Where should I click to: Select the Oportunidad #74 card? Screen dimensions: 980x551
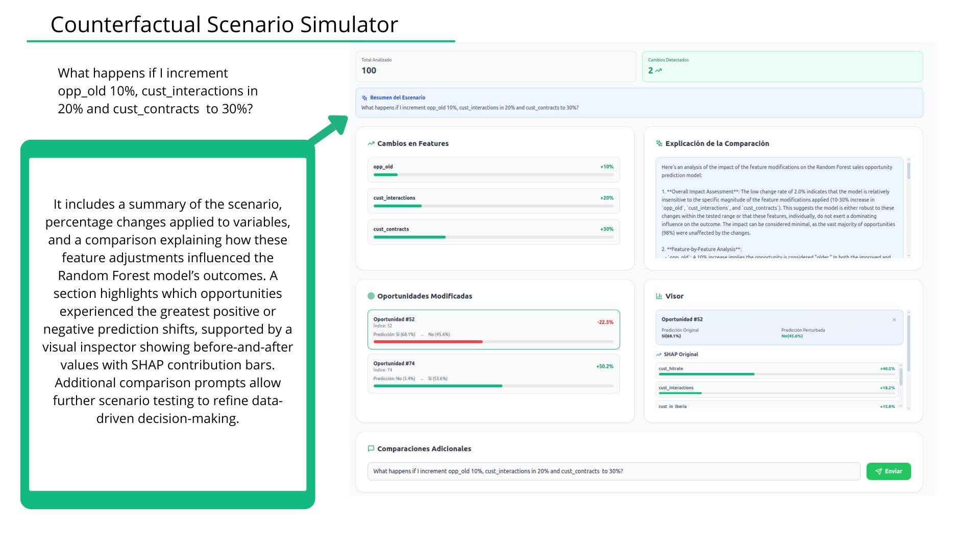click(493, 373)
